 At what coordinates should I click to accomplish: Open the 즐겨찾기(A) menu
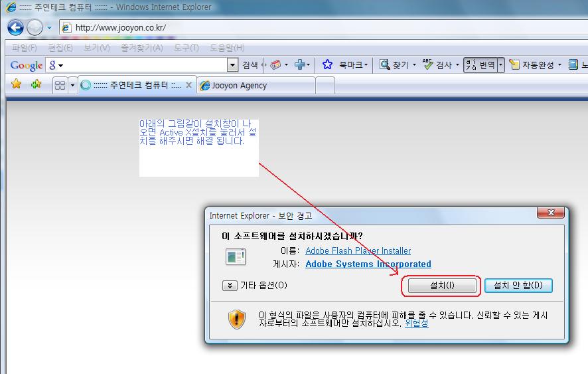tap(142, 48)
